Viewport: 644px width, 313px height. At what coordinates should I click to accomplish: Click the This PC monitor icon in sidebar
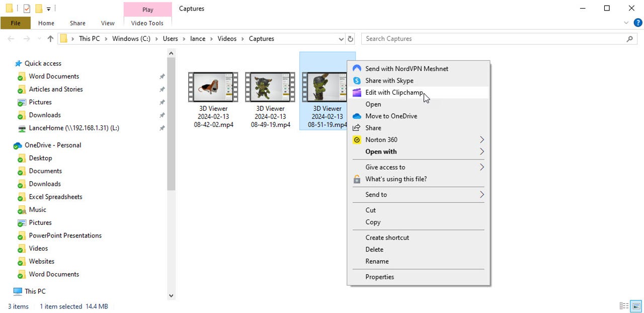[18, 291]
